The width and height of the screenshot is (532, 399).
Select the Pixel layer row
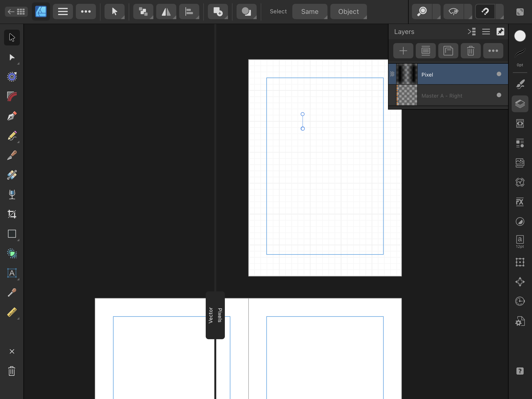(x=448, y=74)
